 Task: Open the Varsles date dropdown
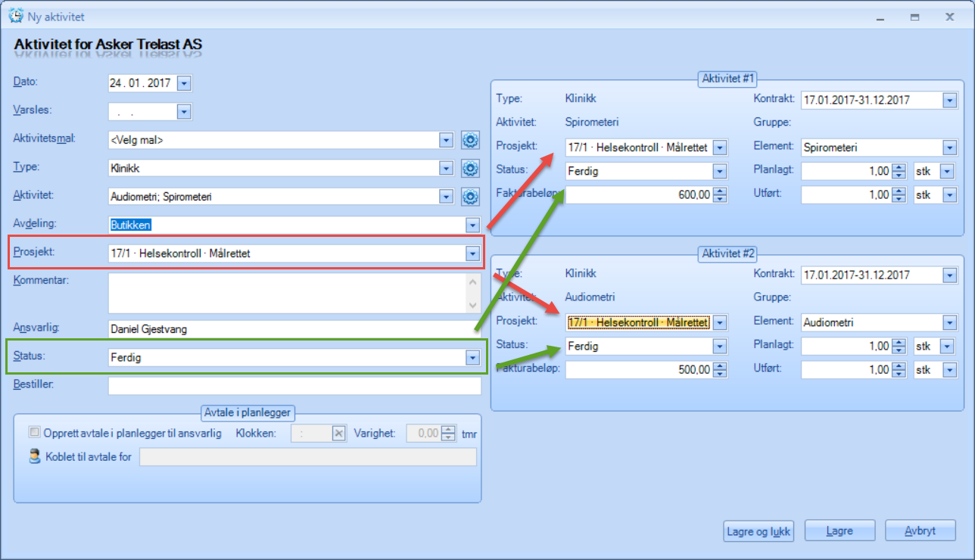pos(184,112)
